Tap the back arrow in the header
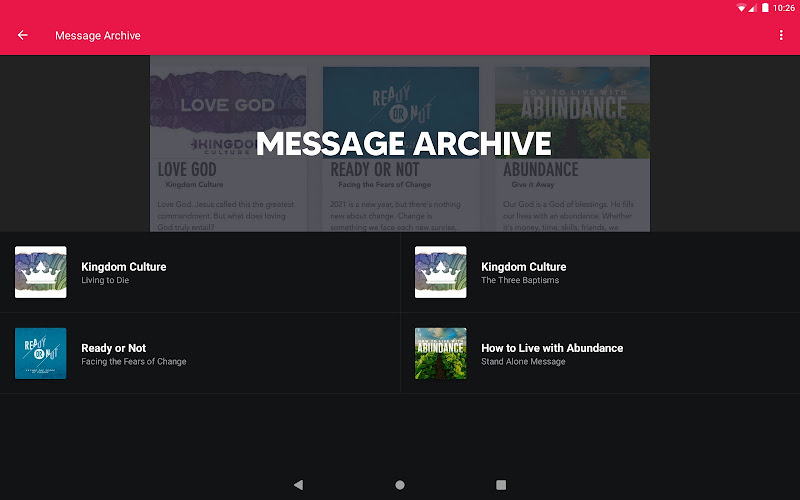800x500 pixels. click(x=22, y=35)
